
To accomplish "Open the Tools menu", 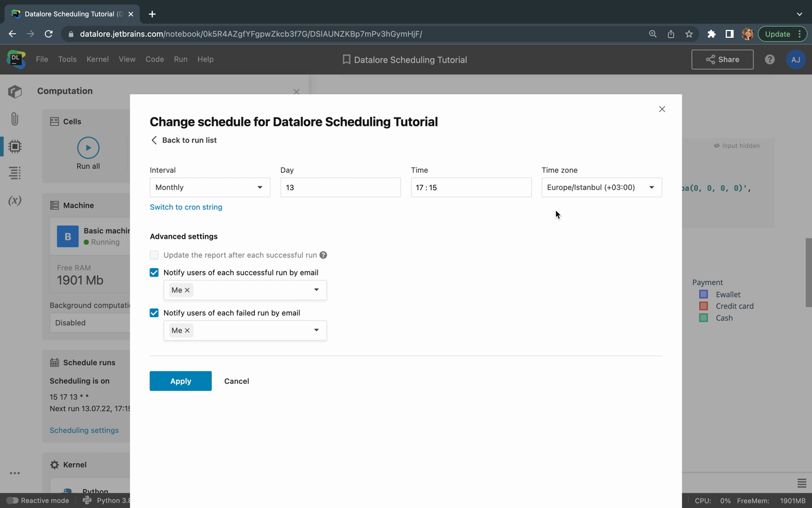I will [67, 59].
